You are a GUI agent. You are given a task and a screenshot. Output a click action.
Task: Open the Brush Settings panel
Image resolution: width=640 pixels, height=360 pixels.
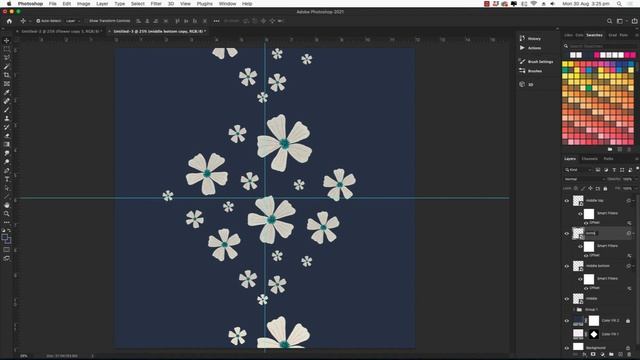pos(536,62)
